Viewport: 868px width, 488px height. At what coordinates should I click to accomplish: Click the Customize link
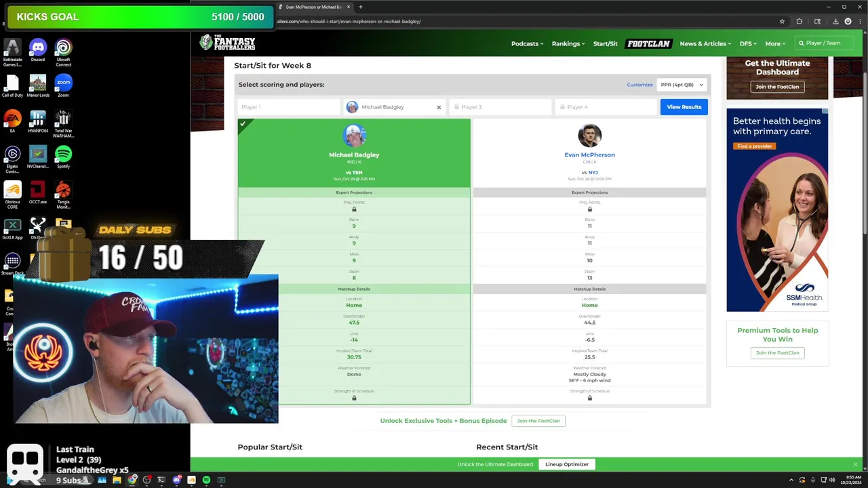tap(639, 85)
